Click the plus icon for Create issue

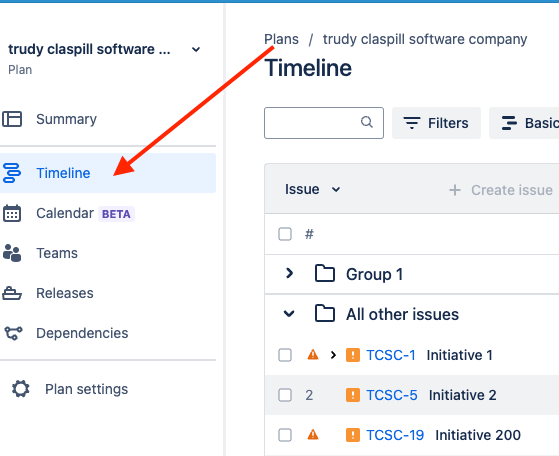455,190
